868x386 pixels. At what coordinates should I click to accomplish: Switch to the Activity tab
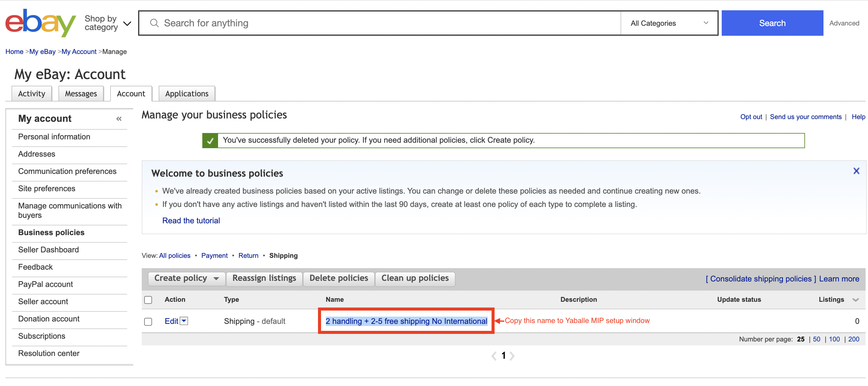tap(32, 93)
